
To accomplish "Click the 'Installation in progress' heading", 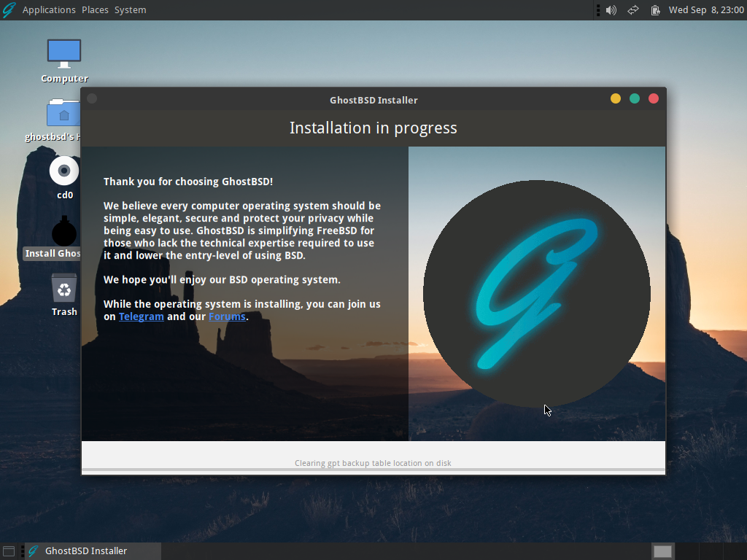I will (x=373, y=128).
